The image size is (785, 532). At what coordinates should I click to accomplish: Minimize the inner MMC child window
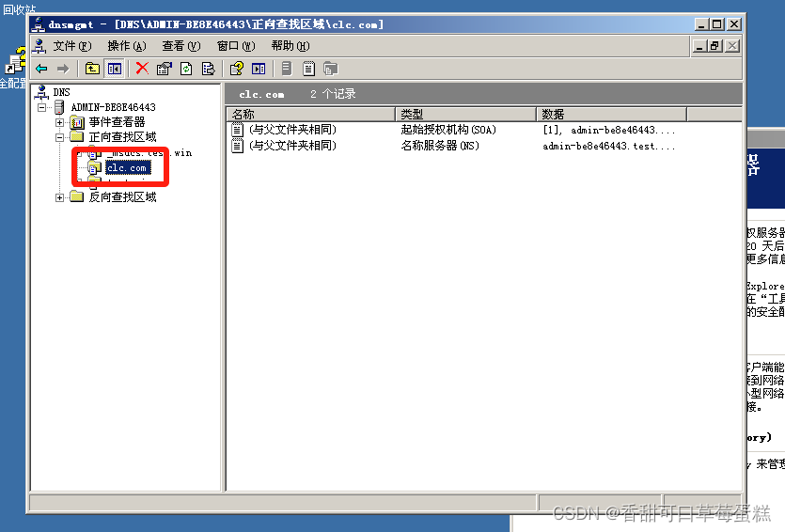[x=699, y=46]
